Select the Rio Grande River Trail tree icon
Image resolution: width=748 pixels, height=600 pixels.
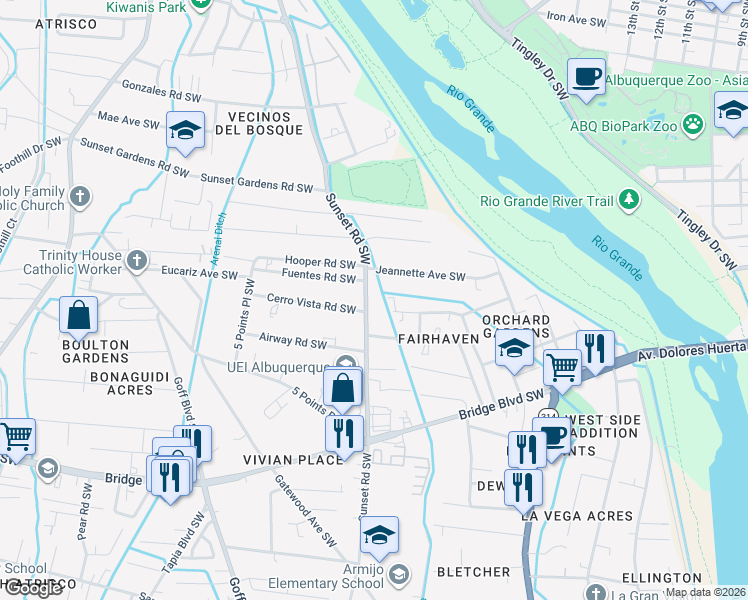click(x=628, y=201)
